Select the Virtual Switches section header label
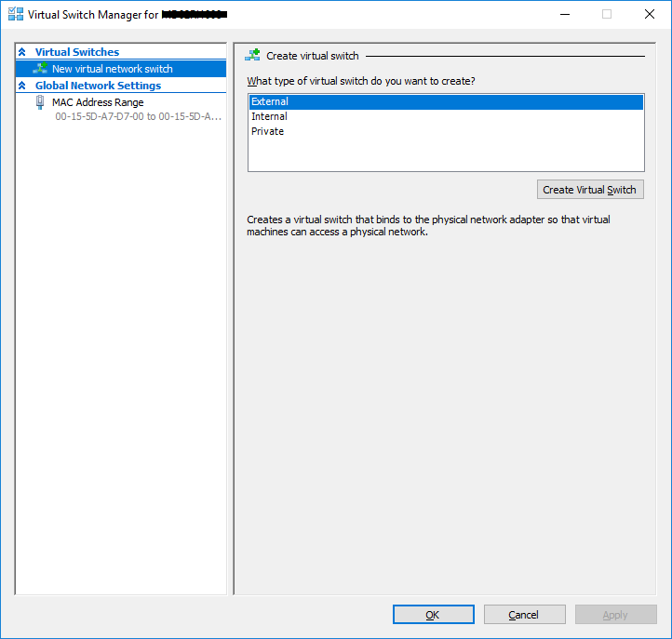 pyautogui.click(x=77, y=52)
